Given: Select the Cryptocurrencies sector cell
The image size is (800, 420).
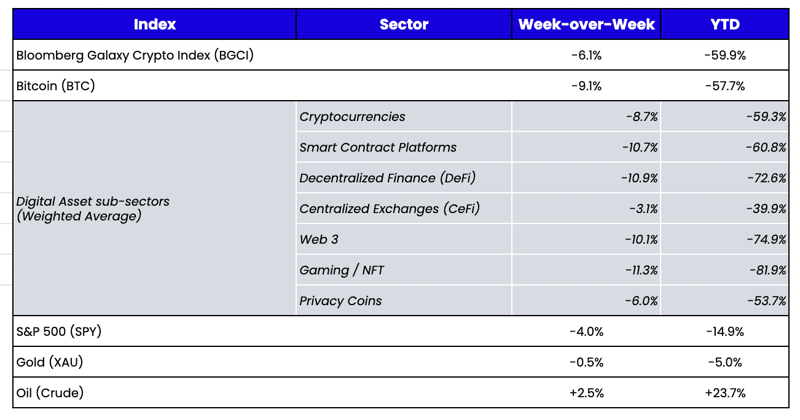Looking at the screenshot, I should pos(352,117).
